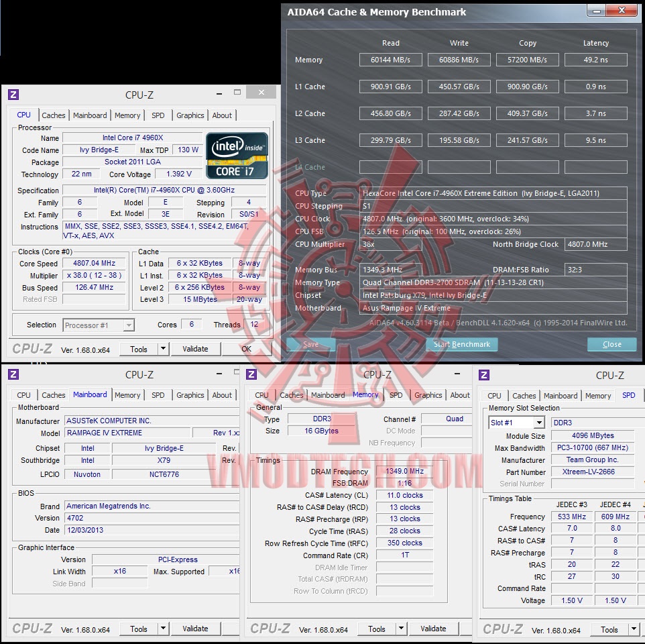Viewport: 645px width, 644px height.
Task: Click Level 3 cache 15 MBytes value
Action: (x=200, y=300)
